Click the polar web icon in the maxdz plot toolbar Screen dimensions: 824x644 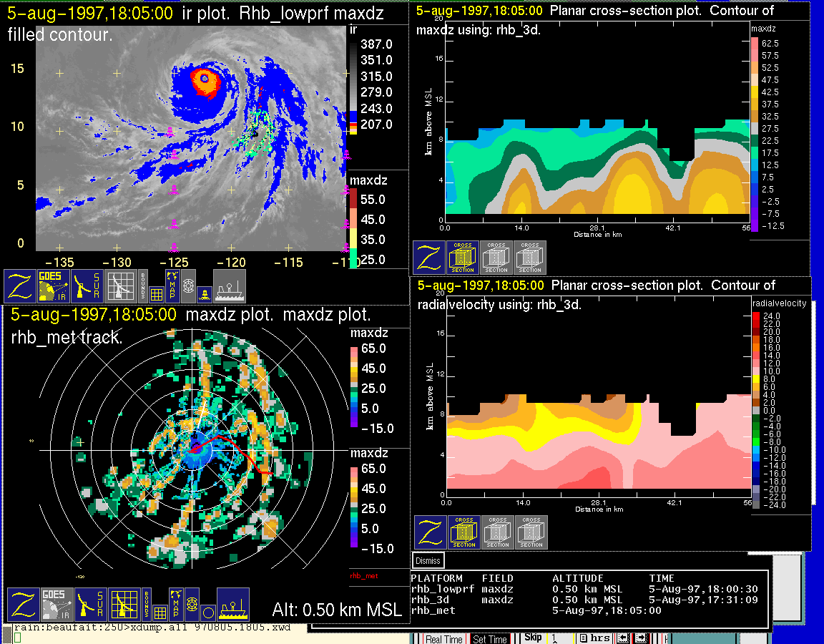coord(191,604)
